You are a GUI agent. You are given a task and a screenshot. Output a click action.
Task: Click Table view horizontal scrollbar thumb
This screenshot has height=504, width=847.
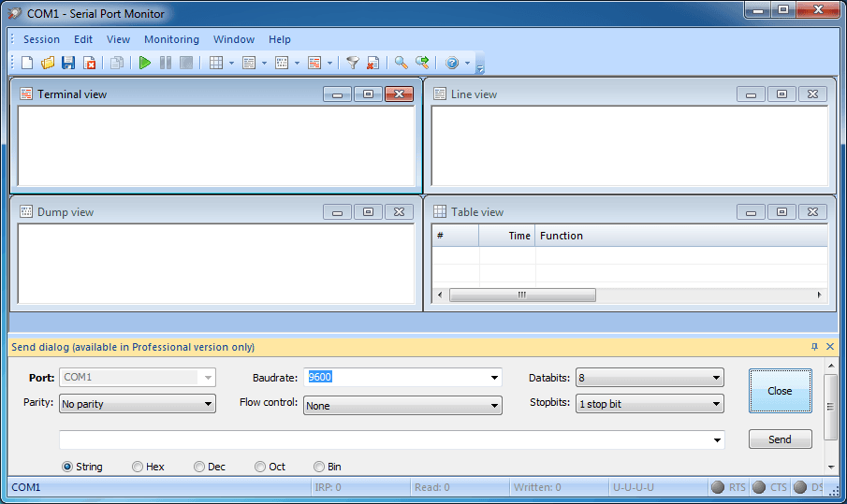[x=522, y=295]
